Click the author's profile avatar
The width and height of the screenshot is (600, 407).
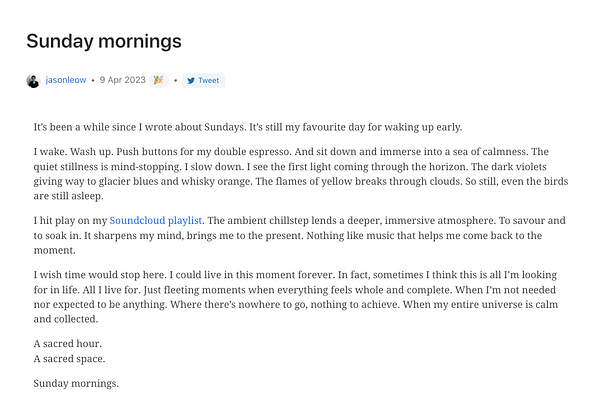coord(33,81)
